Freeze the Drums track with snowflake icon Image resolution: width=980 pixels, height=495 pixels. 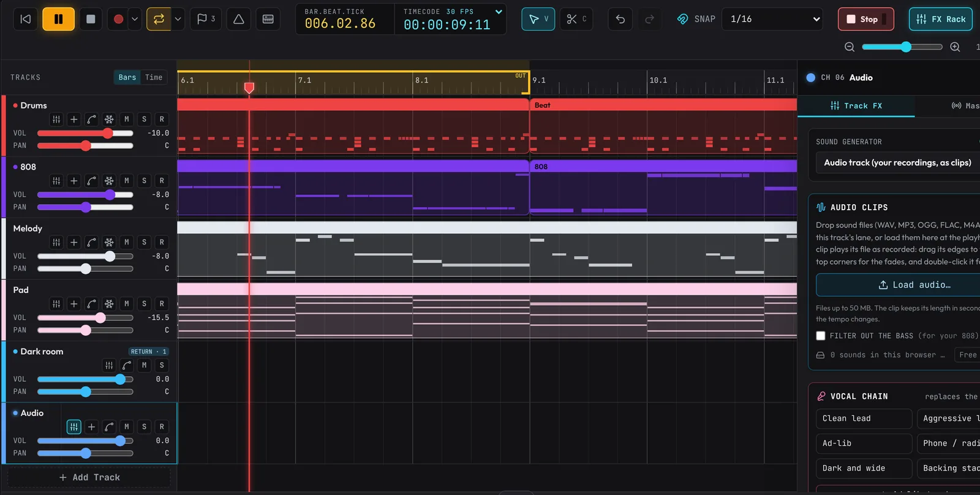[x=109, y=119]
